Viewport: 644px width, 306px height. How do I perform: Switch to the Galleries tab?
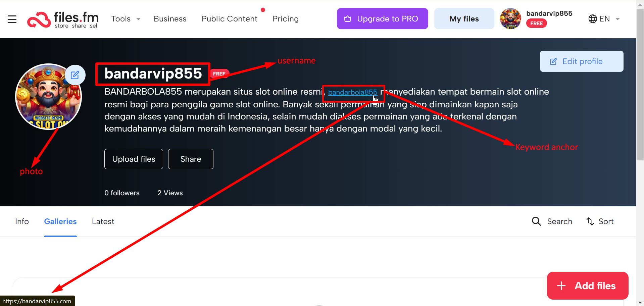pyautogui.click(x=60, y=221)
